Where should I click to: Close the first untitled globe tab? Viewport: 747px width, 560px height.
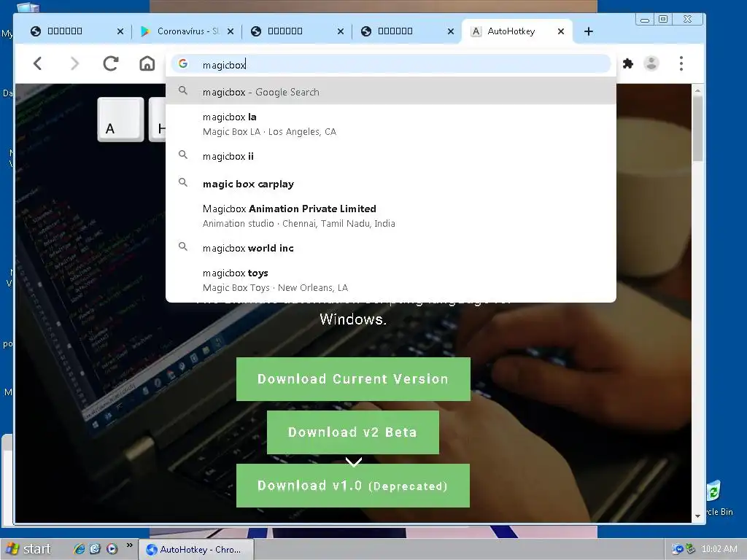[120, 31]
